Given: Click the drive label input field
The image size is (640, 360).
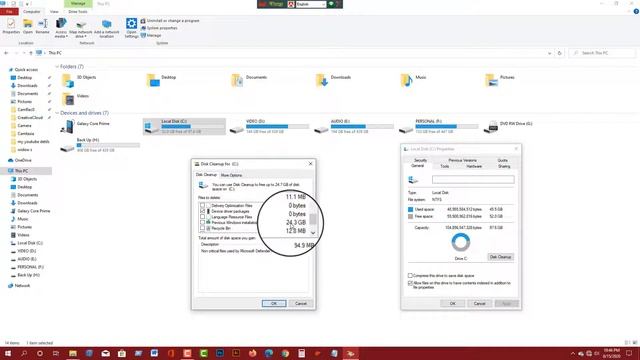Looking at the screenshot, I should (473, 179).
